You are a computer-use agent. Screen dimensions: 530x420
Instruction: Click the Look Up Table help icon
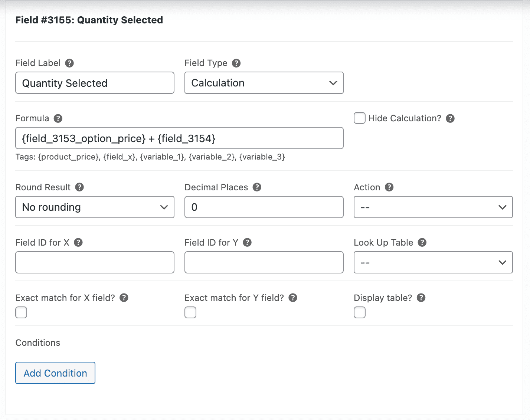tap(422, 242)
